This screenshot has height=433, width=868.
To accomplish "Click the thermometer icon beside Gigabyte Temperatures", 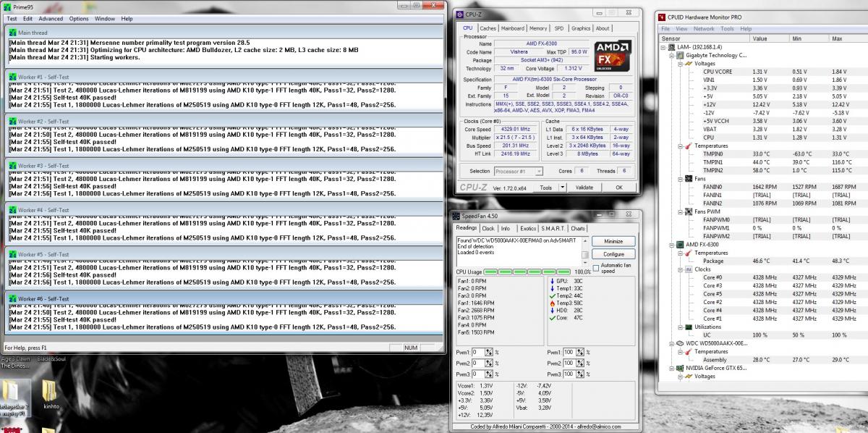I will coord(688,146).
